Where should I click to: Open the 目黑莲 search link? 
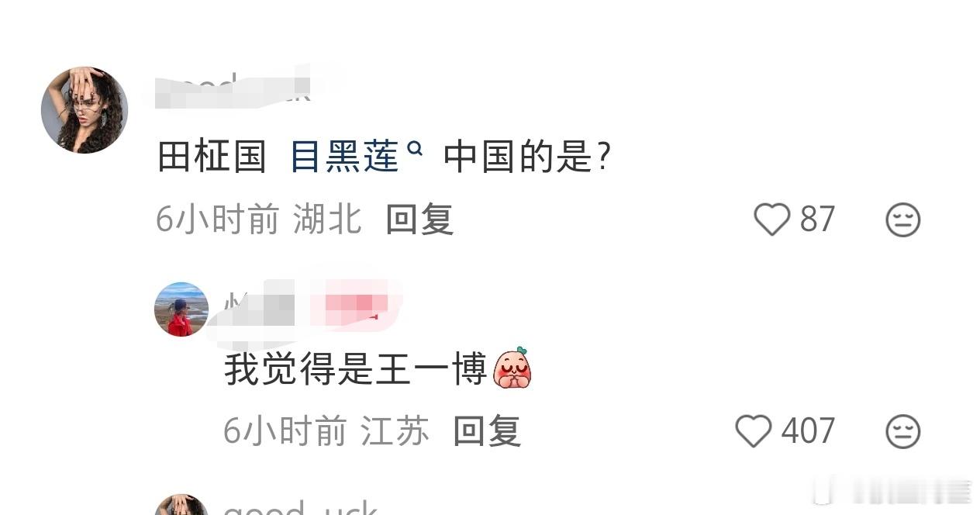tap(344, 157)
